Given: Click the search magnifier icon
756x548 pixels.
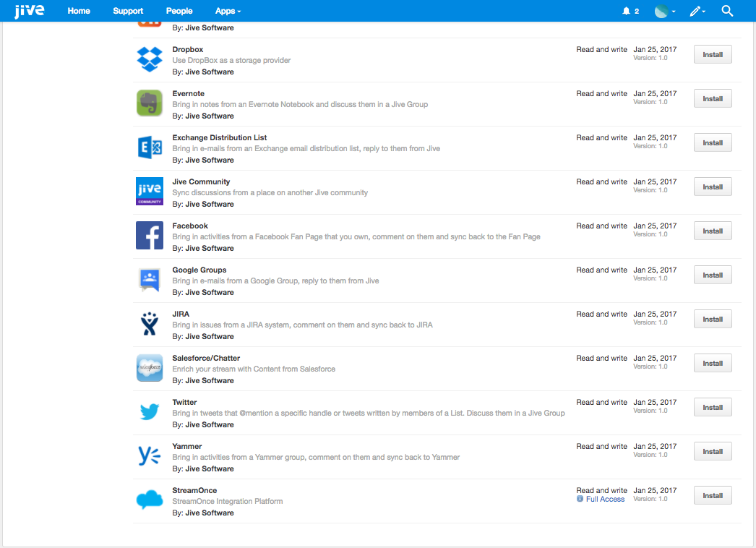Looking at the screenshot, I should coord(727,11).
